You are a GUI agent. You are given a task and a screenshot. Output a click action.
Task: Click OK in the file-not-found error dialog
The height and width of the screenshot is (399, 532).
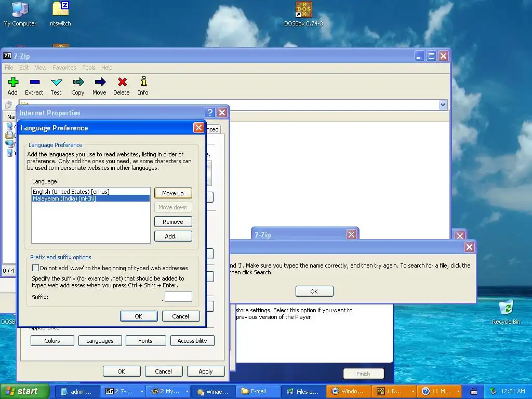pyautogui.click(x=314, y=291)
